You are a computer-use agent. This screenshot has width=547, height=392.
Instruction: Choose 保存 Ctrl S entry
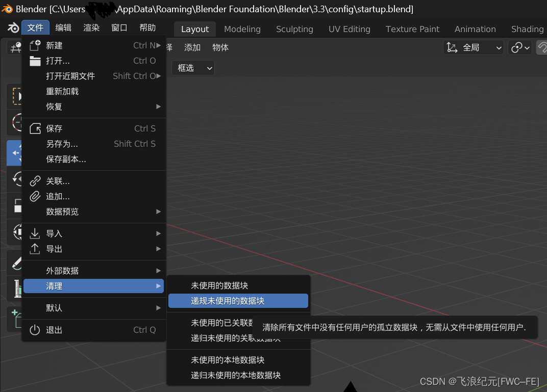94,128
